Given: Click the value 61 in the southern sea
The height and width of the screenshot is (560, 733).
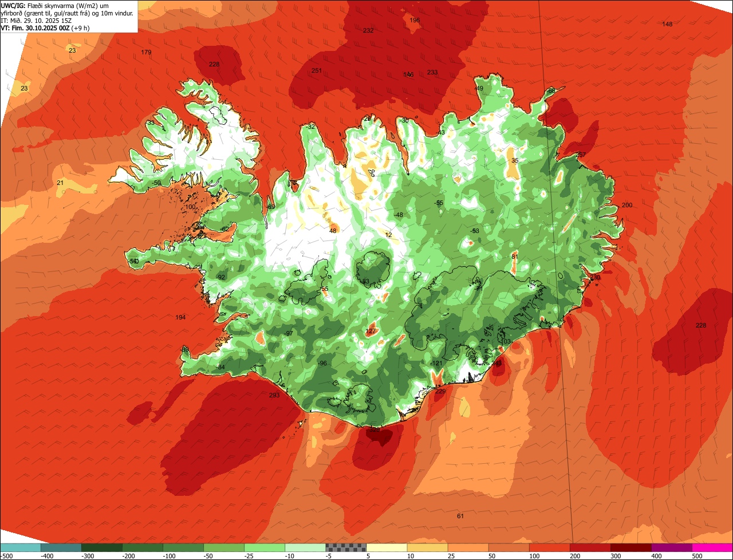Looking at the screenshot, I should (x=460, y=516).
